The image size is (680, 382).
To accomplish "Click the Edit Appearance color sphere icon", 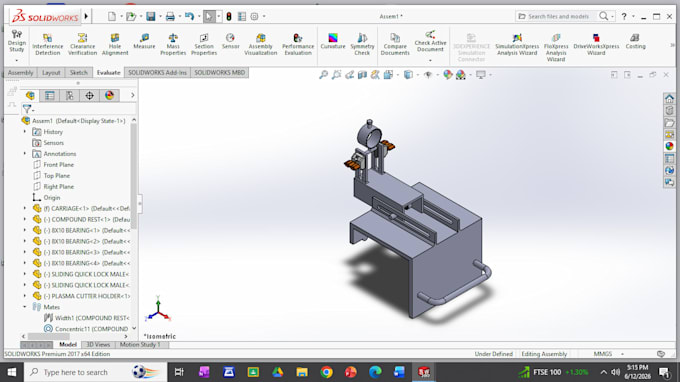I will (x=448, y=75).
